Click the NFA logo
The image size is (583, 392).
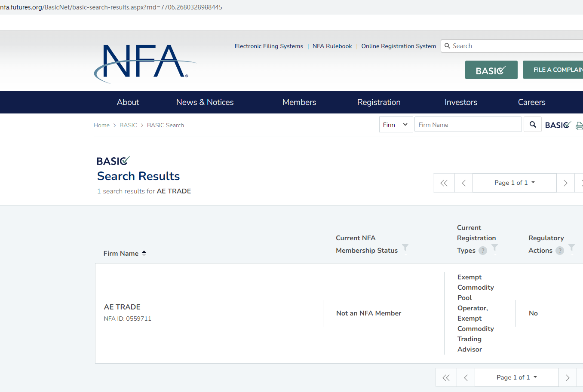(x=142, y=62)
